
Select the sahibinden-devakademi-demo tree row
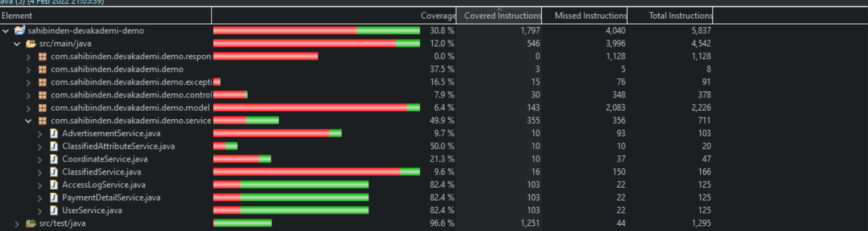tap(434, 31)
